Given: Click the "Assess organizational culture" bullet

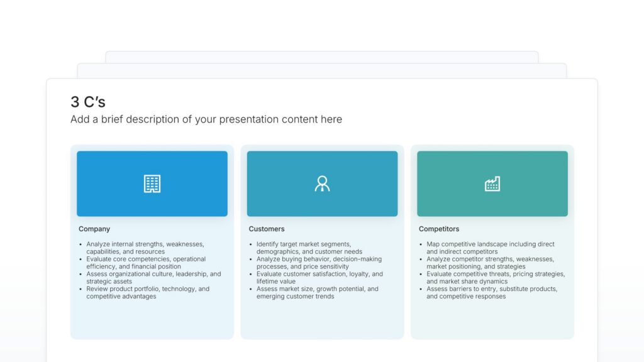Looking at the screenshot, I should coord(153,278).
